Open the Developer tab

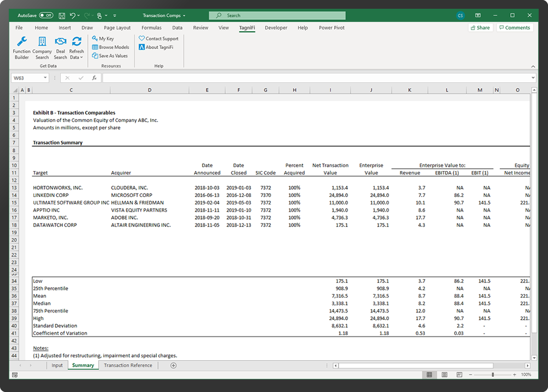pos(276,27)
